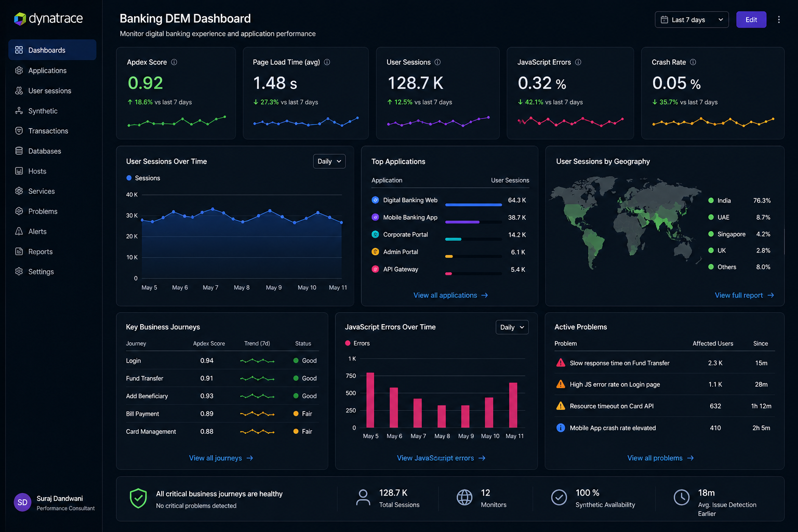Screen dimensions: 798x532
Task: Open Dashboards in the sidebar
Action: coord(52,50)
